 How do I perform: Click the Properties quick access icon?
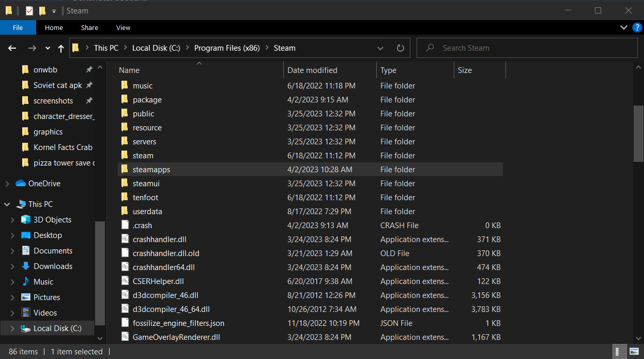pyautogui.click(x=29, y=10)
